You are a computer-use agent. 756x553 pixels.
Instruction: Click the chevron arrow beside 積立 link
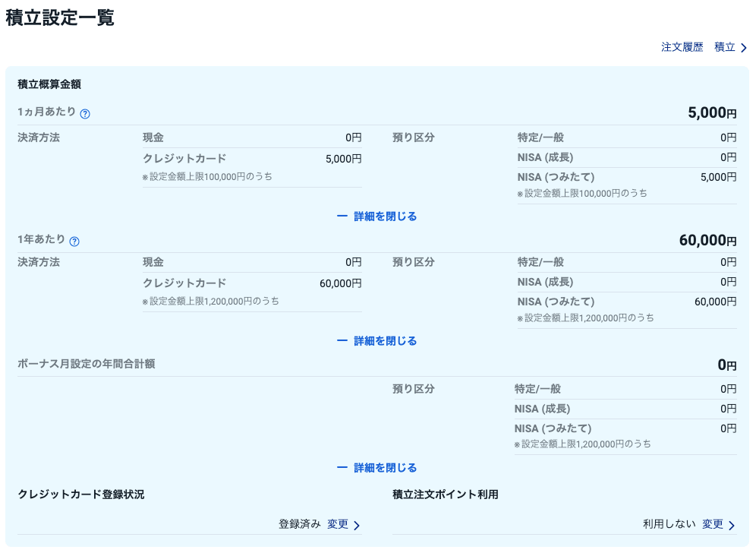pos(744,48)
